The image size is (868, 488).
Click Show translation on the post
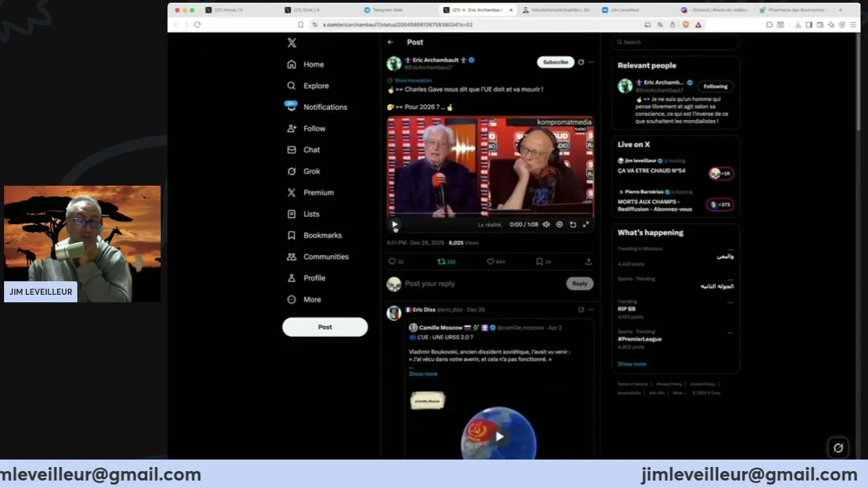[x=413, y=81]
